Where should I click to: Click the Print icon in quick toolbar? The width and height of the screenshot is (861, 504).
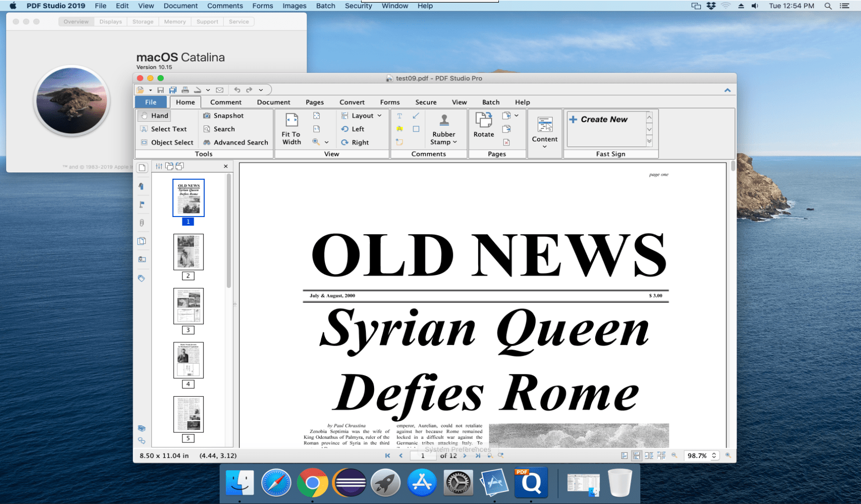coord(185,90)
